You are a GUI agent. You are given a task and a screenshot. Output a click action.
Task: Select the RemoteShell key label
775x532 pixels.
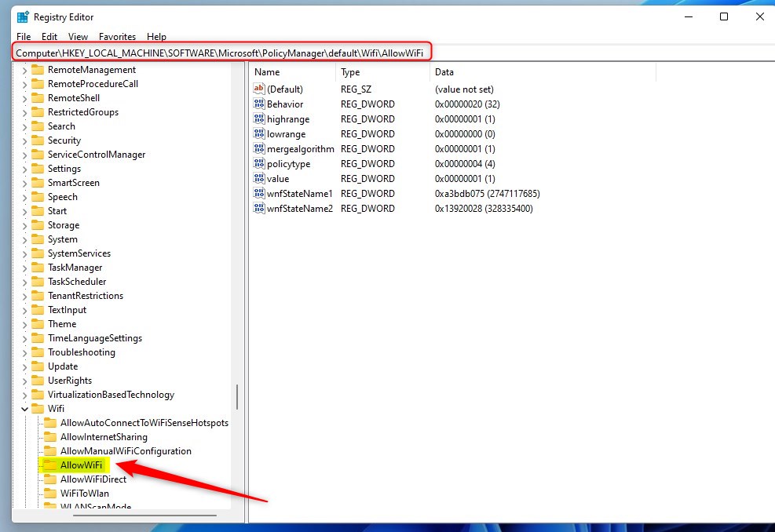(74, 98)
